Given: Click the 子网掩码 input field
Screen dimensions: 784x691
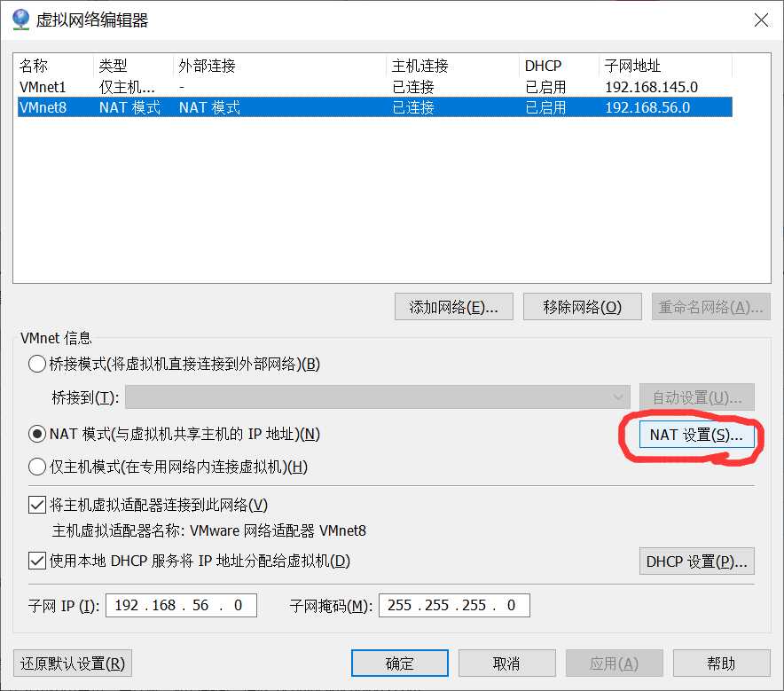Looking at the screenshot, I should coord(454,606).
